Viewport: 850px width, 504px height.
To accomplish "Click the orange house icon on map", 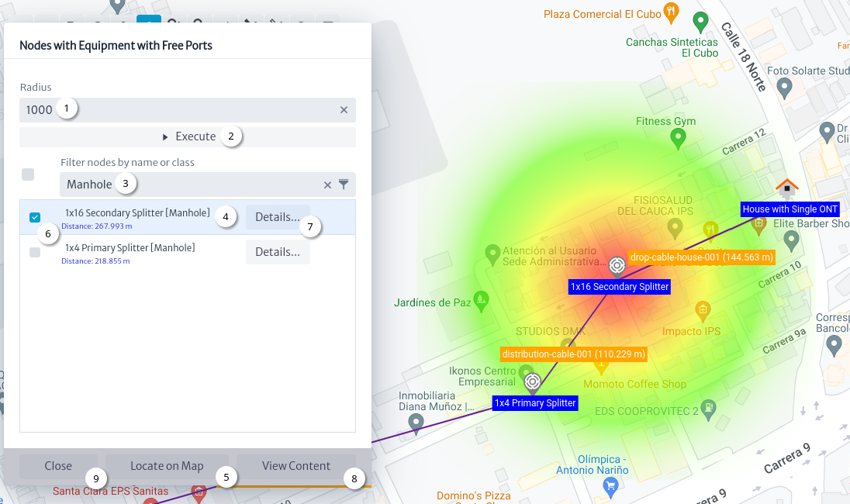I will [x=787, y=188].
